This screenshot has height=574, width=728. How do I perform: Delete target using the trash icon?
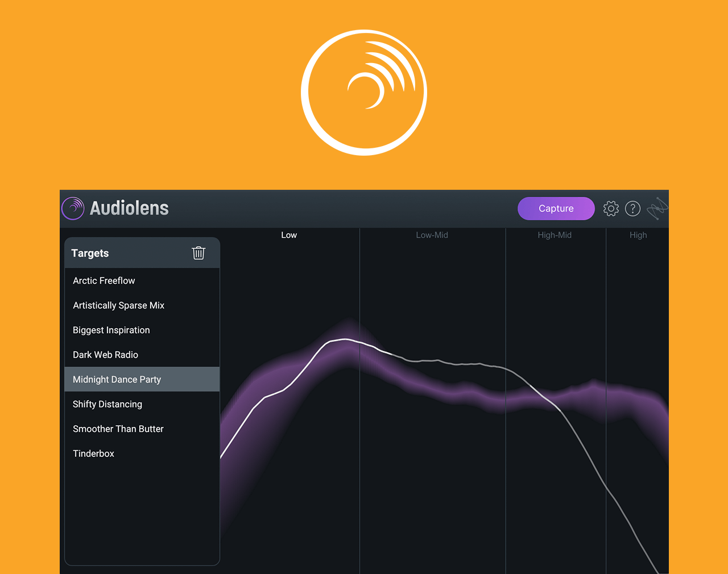coord(198,253)
